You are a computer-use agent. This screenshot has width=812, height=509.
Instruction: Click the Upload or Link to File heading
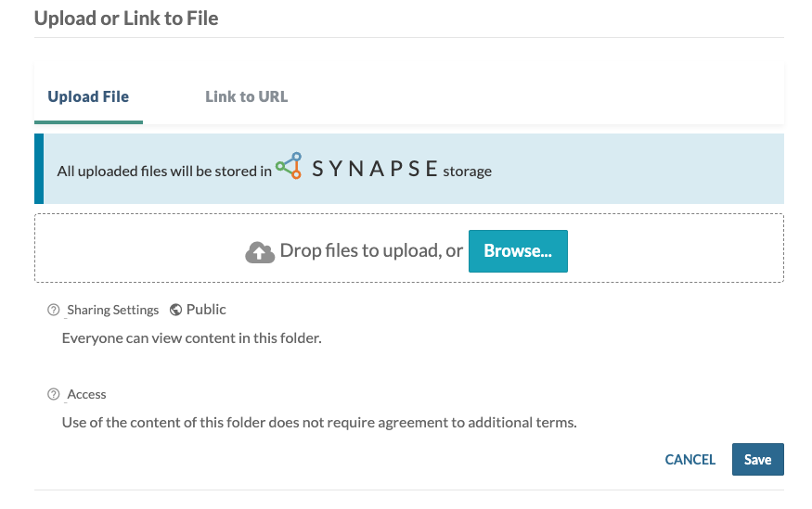pyautogui.click(x=126, y=19)
